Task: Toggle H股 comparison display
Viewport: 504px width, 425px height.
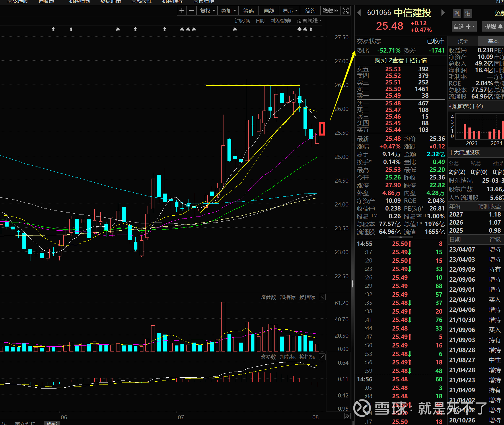Action: [x=260, y=21]
